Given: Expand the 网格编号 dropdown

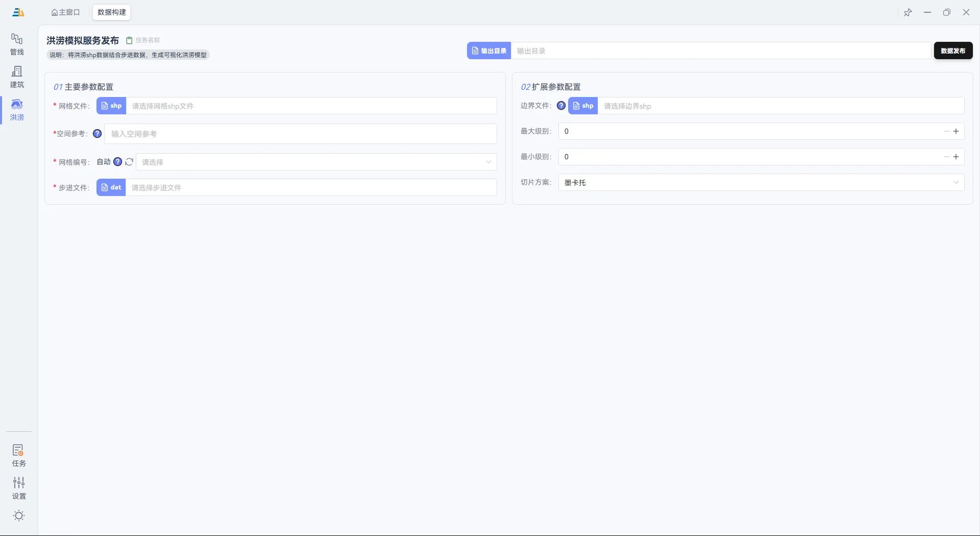Looking at the screenshot, I should [x=316, y=162].
